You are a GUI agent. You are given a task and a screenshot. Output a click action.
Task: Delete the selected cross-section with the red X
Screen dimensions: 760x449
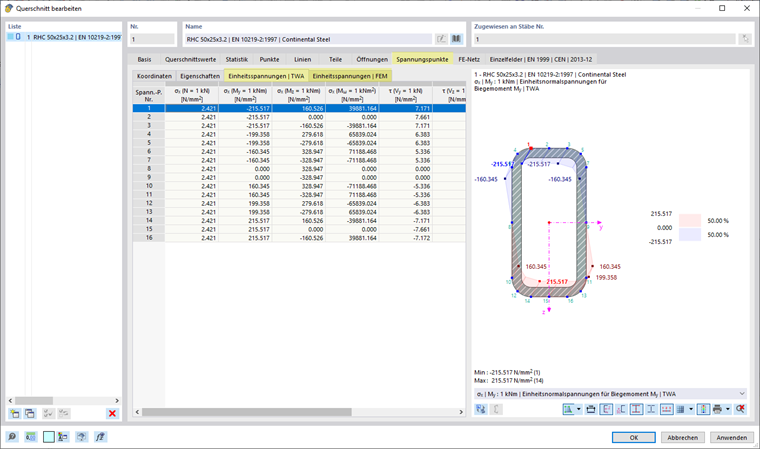[112, 413]
